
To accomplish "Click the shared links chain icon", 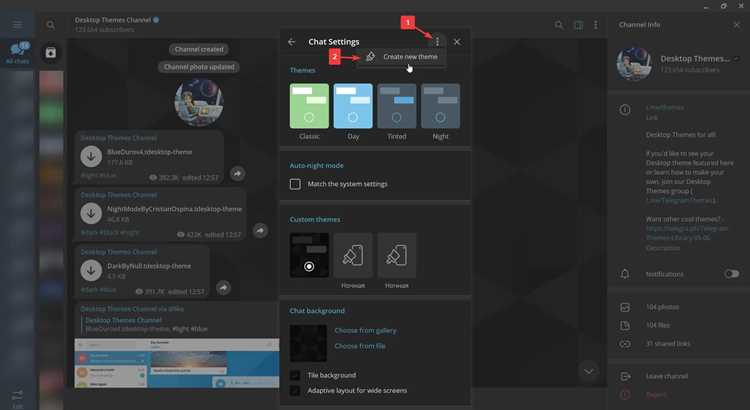I will 625,344.
